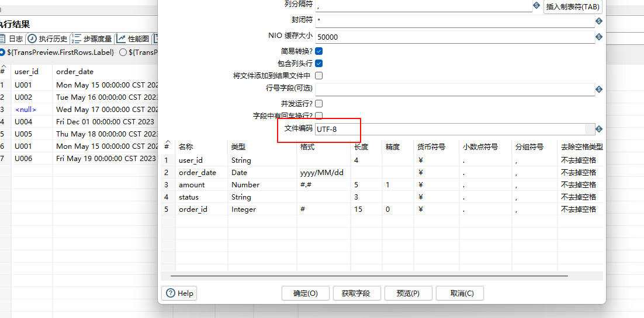644x318 pixels.
Task: Click into the 封闭符 input field
Action: [x=455, y=21]
